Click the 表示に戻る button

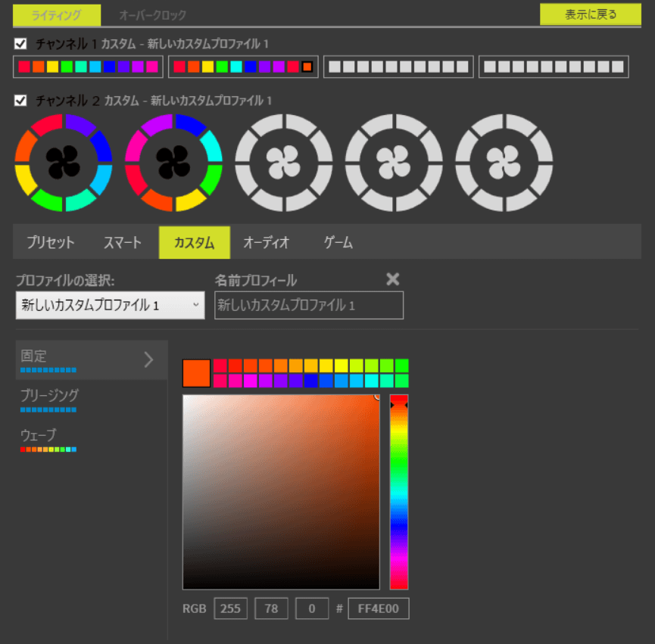pyautogui.click(x=590, y=14)
